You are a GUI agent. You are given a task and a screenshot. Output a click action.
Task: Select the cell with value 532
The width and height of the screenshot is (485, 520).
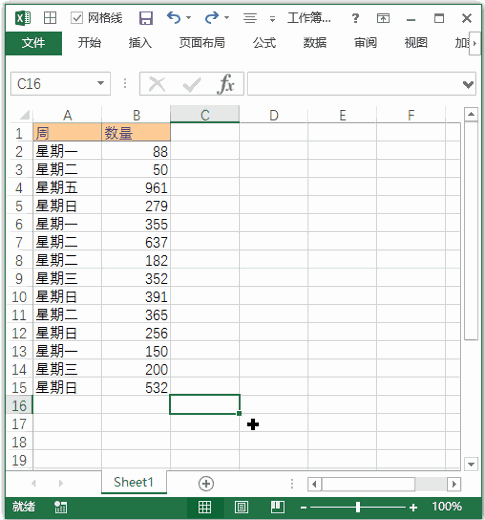[x=136, y=388]
